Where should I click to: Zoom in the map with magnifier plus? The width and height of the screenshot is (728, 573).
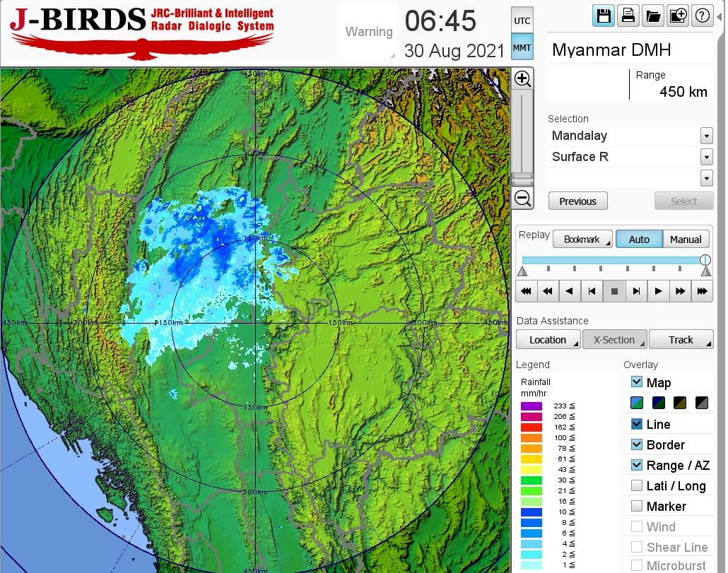[522, 78]
